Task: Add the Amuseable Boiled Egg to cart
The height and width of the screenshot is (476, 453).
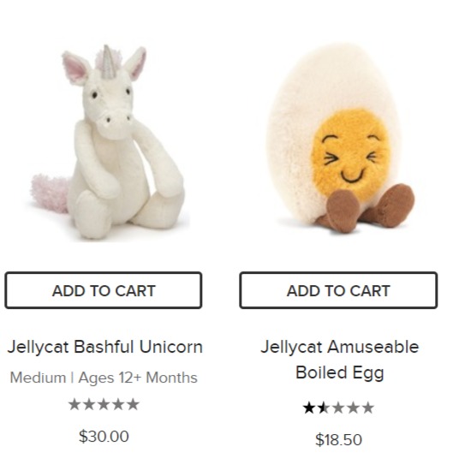Action: [338, 290]
